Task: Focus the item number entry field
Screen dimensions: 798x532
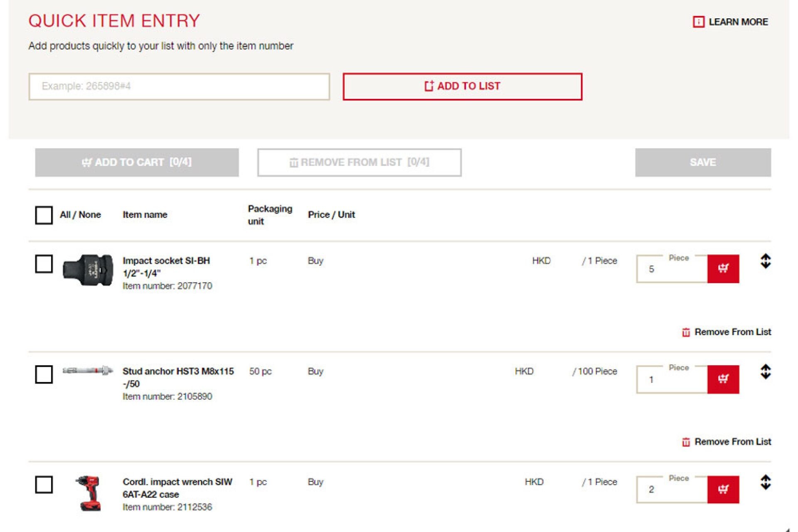Action: [x=179, y=86]
